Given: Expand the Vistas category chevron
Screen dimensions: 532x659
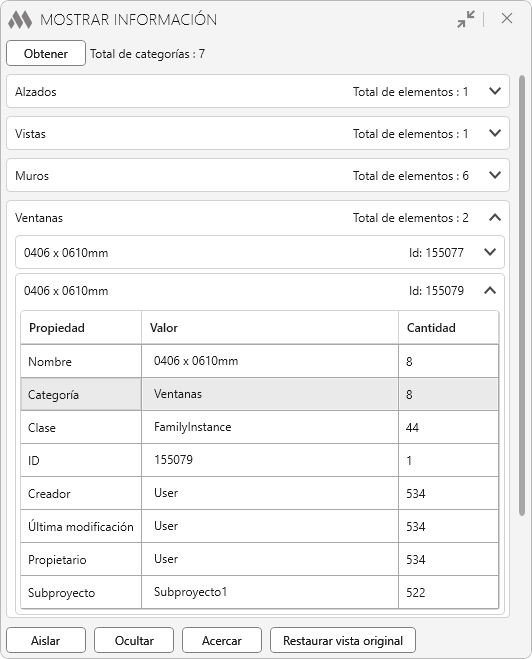Looking at the screenshot, I should 495,133.
